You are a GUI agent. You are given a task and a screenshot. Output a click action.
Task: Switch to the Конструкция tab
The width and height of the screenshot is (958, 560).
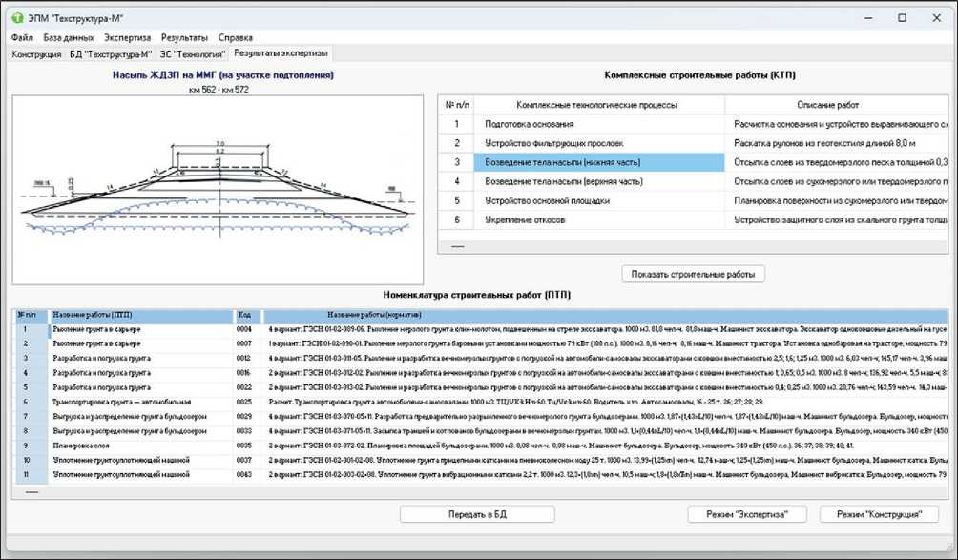click(x=36, y=54)
